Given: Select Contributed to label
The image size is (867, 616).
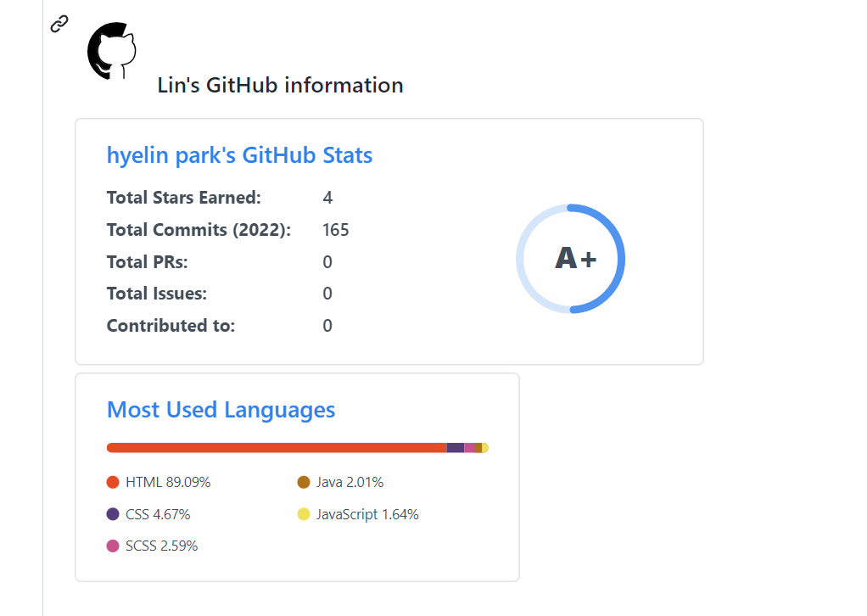Looking at the screenshot, I should (x=171, y=325).
